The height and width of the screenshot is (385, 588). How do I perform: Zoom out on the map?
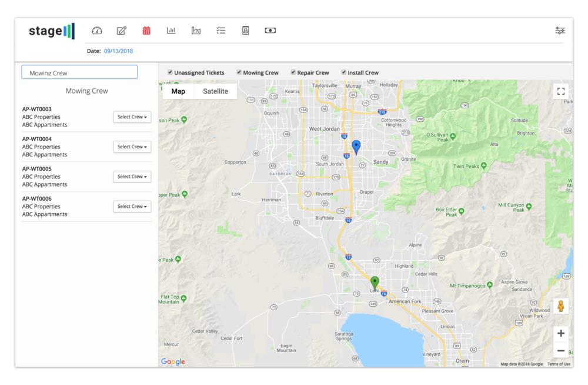(x=561, y=350)
